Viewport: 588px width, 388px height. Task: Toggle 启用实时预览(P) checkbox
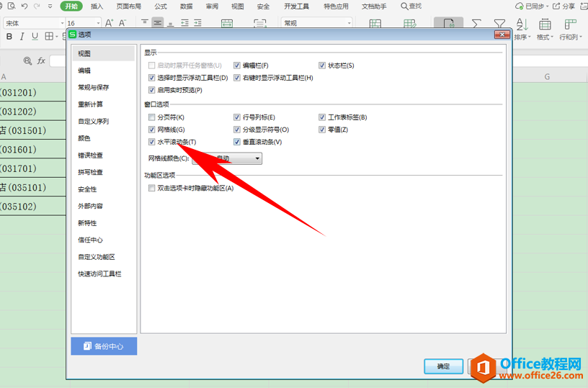pyautogui.click(x=151, y=90)
